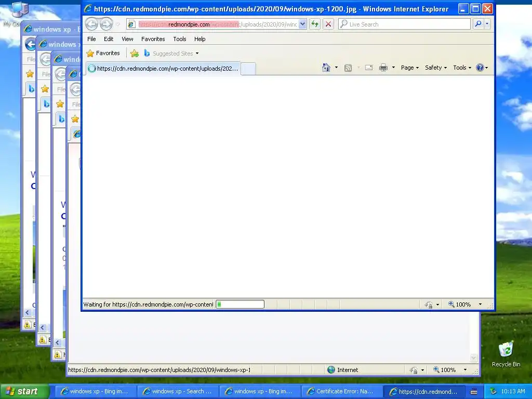The height and width of the screenshot is (399, 532).
Task: Click the scroll down arrow in background window
Action: [x=474, y=357]
